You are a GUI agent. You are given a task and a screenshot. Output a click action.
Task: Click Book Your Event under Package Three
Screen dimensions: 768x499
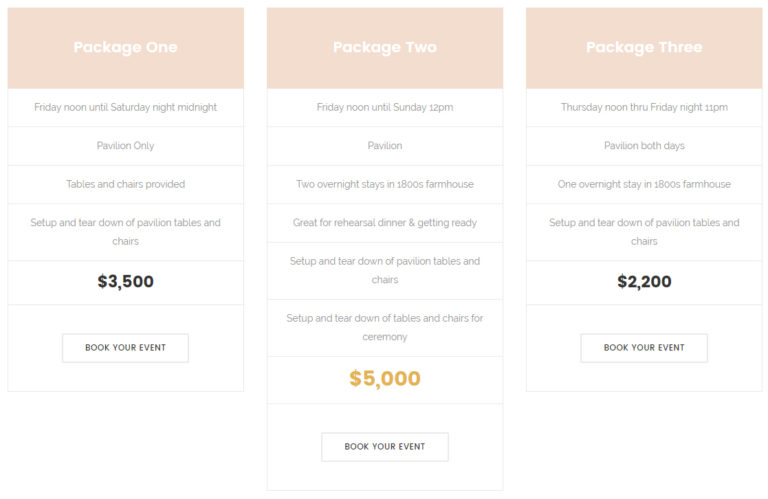[644, 348]
